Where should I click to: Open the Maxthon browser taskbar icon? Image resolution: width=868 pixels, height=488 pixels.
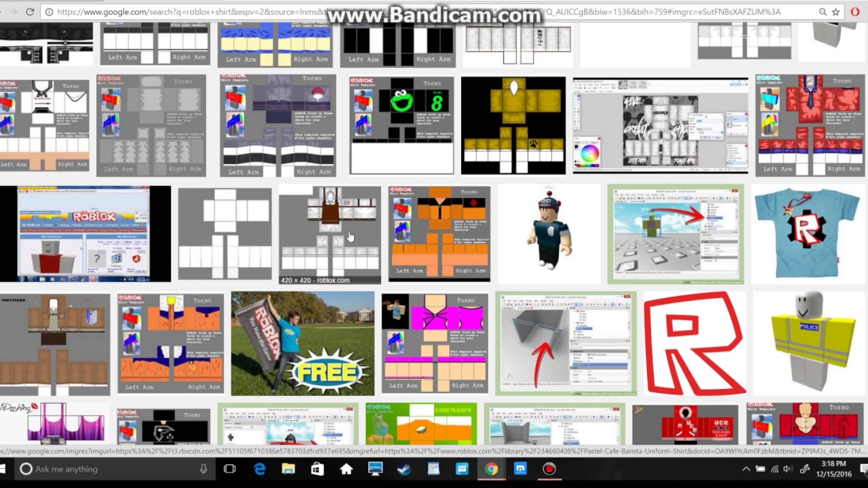pos(520,469)
